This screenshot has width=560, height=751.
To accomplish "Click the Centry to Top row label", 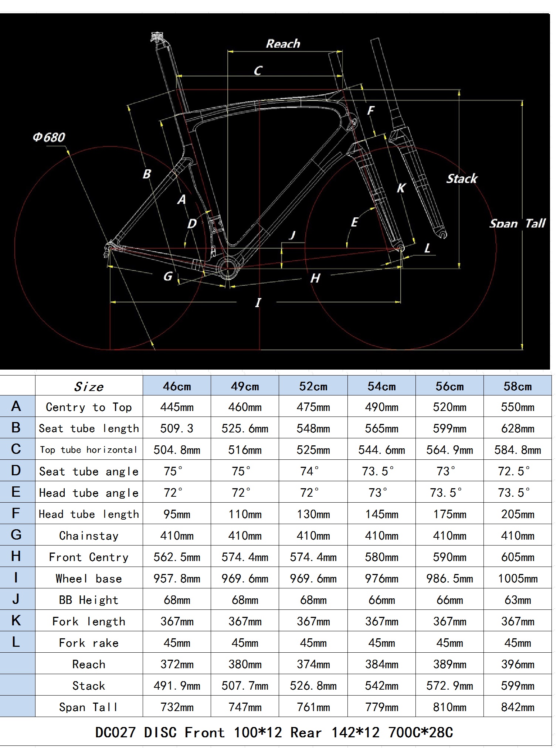I will [x=89, y=407].
